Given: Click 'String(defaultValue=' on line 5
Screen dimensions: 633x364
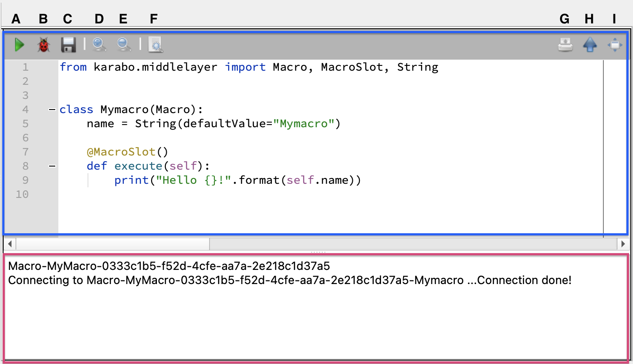Looking at the screenshot, I should [x=204, y=124].
